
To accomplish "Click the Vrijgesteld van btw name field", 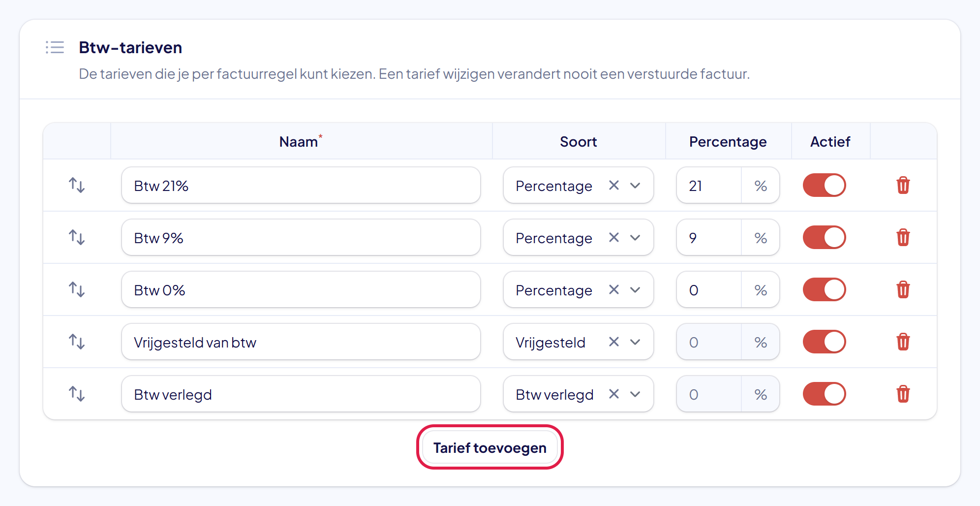I will tap(301, 342).
